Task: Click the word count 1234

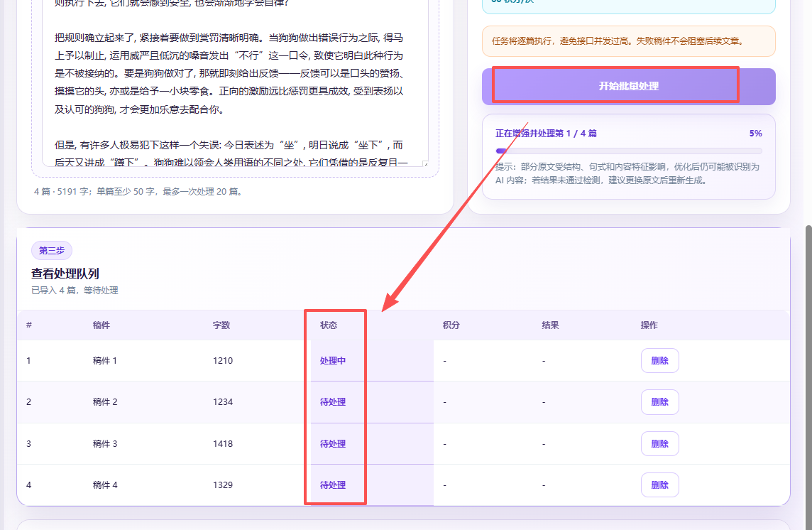Action: pyautogui.click(x=223, y=402)
